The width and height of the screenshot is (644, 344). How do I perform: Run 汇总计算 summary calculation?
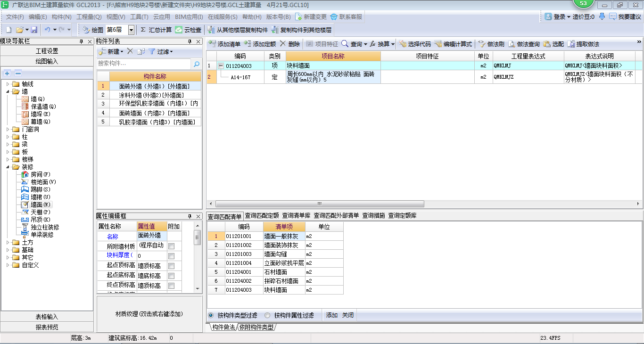(156, 30)
